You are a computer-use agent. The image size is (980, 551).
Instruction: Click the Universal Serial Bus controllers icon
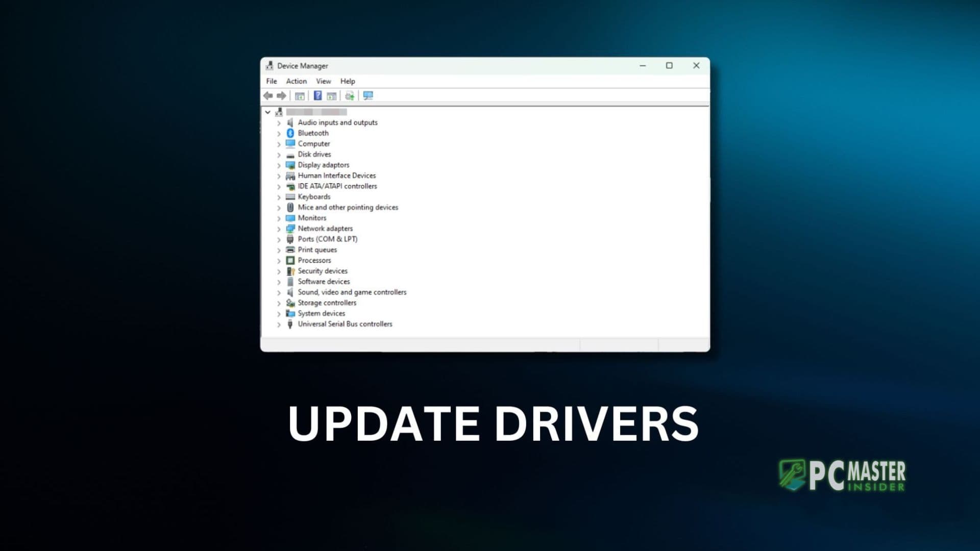coord(290,324)
